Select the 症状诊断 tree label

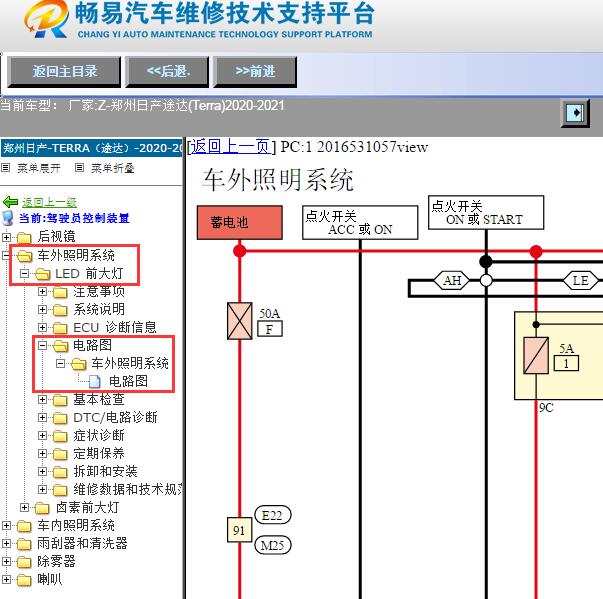point(99,435)
